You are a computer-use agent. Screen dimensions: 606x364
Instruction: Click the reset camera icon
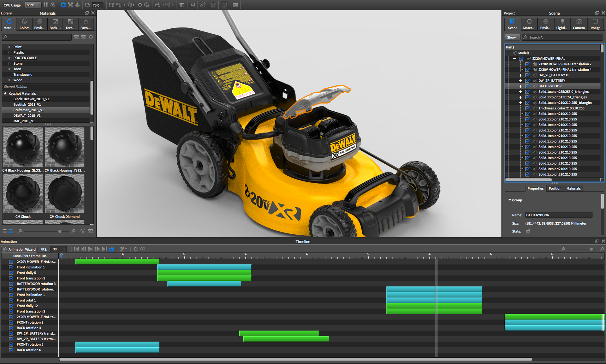click(140, 5)
